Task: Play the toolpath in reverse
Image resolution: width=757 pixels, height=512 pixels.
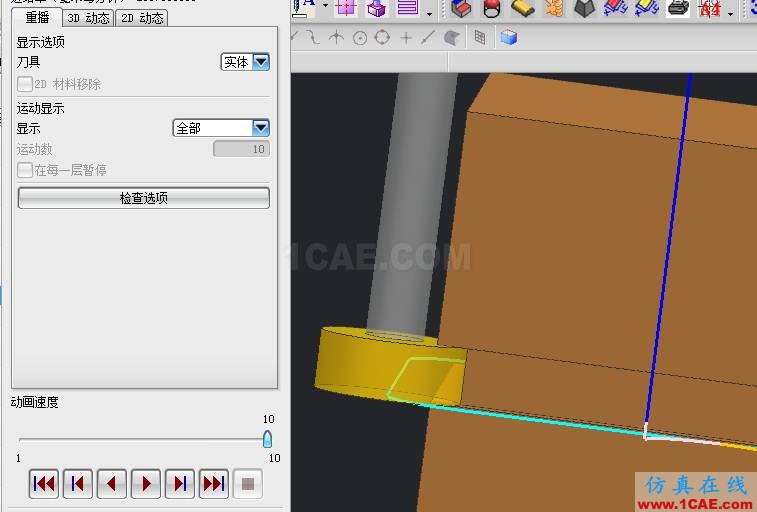Action: click(112, 484)
